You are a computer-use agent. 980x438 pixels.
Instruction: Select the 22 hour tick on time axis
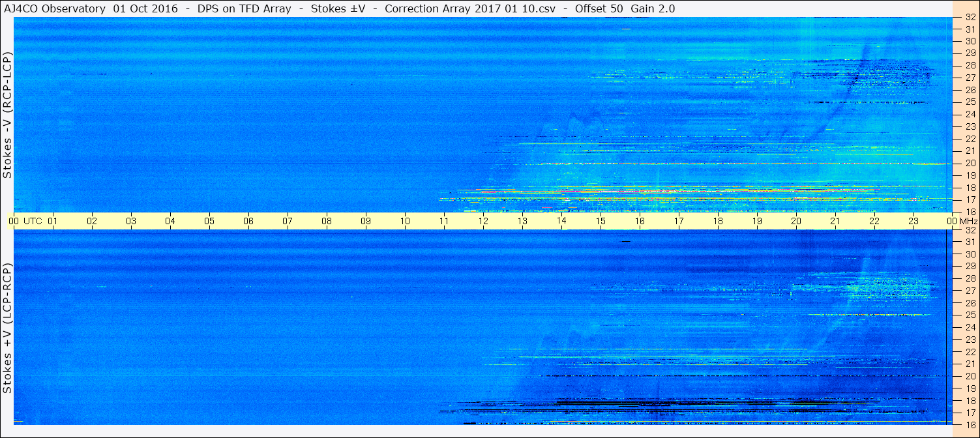click(874, 221)
